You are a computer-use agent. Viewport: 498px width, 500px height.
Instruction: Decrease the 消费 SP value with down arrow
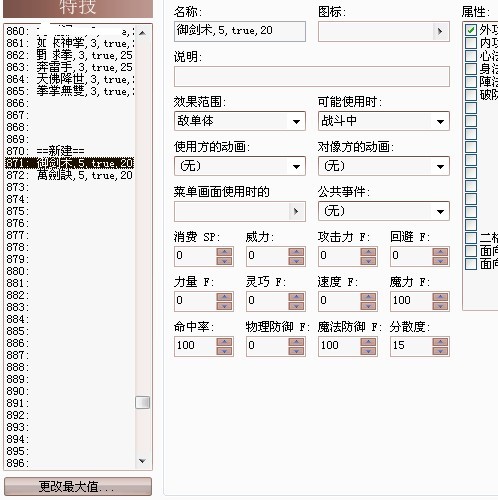224,261
